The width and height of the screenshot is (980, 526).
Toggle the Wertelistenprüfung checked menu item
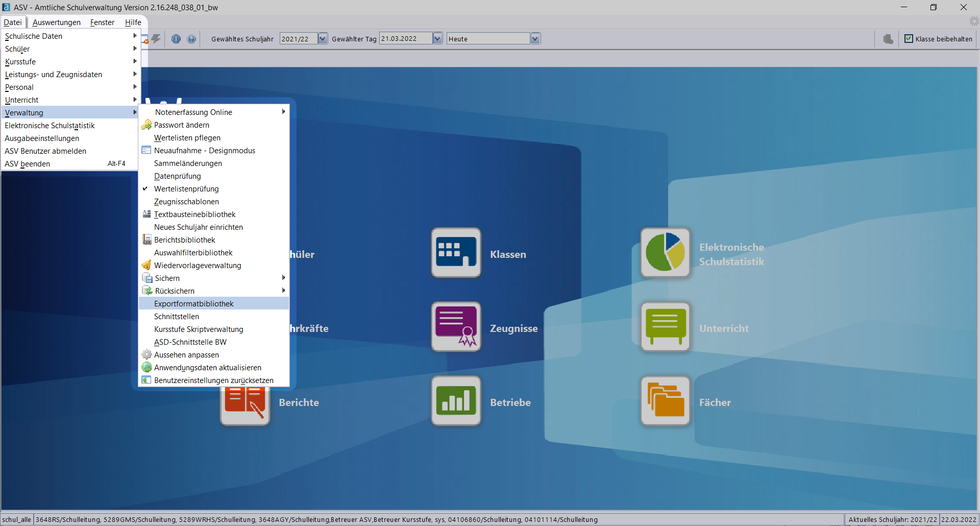coord(186,189)
